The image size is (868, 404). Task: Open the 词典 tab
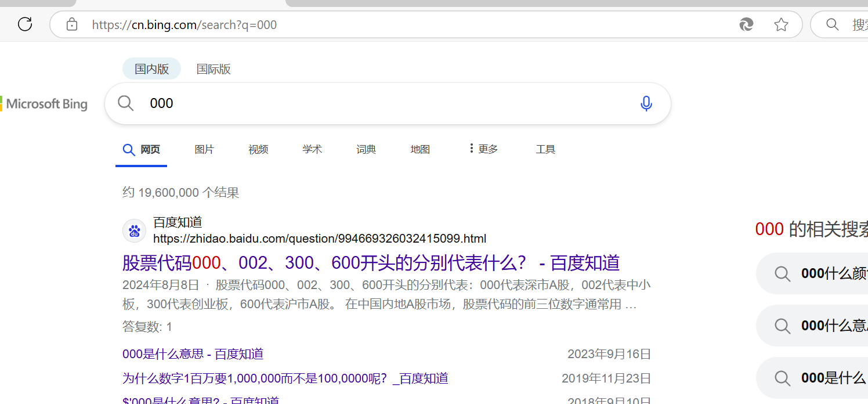tap(366, 149)
